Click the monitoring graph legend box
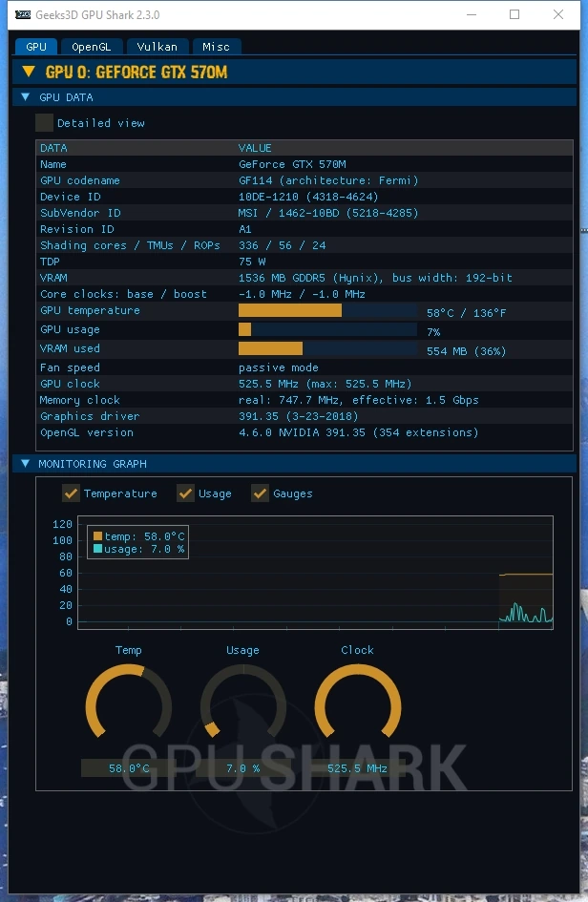Screen dimensions: 588x902 (137, 542)
